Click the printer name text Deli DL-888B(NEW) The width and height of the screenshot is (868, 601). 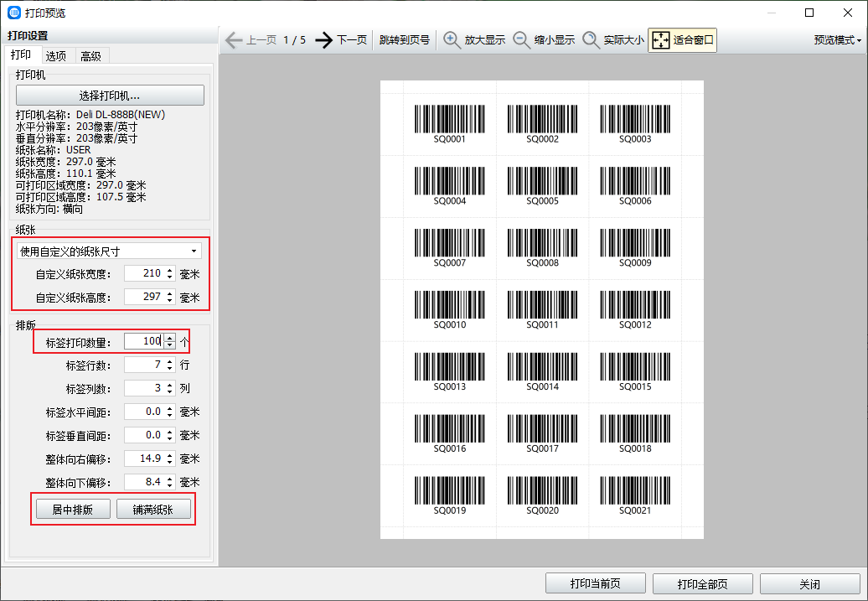pos(121,115)
